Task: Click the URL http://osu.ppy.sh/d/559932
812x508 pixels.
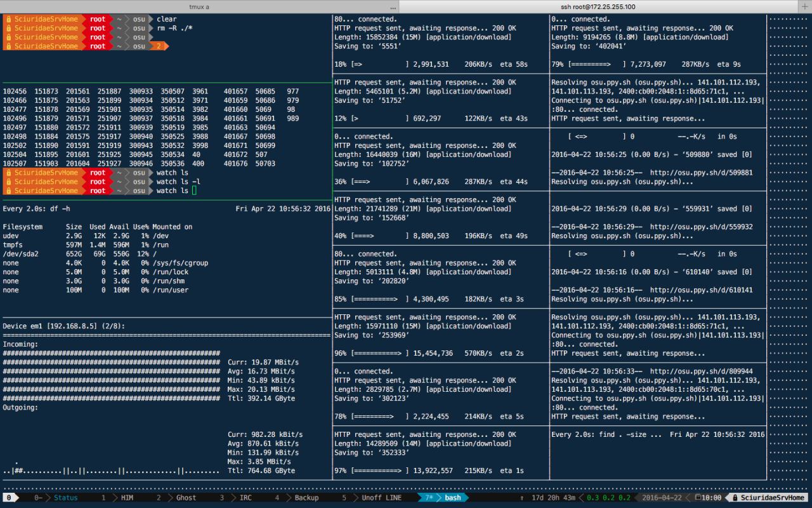Action: click(701, 227)
